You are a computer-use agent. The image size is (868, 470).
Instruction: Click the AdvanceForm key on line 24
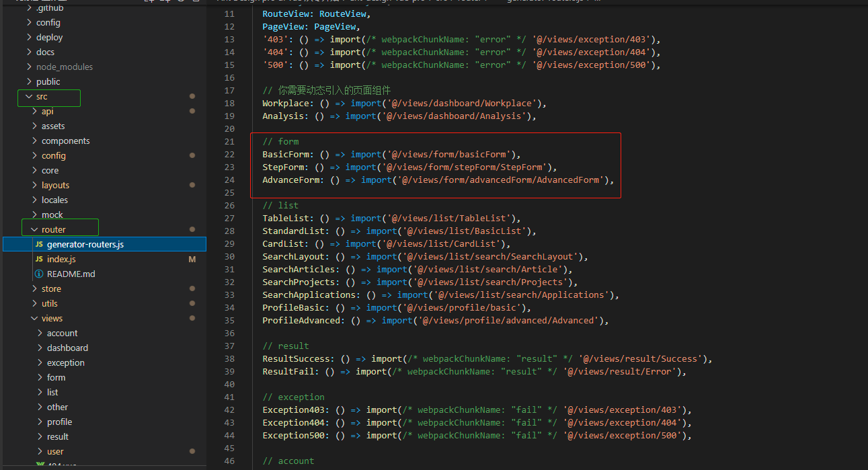coord(290,180)
